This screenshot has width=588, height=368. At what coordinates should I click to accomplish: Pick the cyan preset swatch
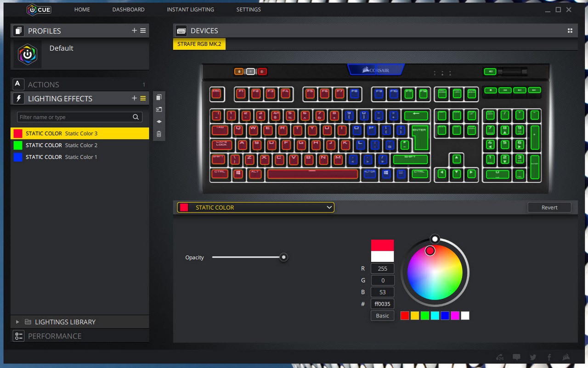pyautogui.click(x=435, y=316)
